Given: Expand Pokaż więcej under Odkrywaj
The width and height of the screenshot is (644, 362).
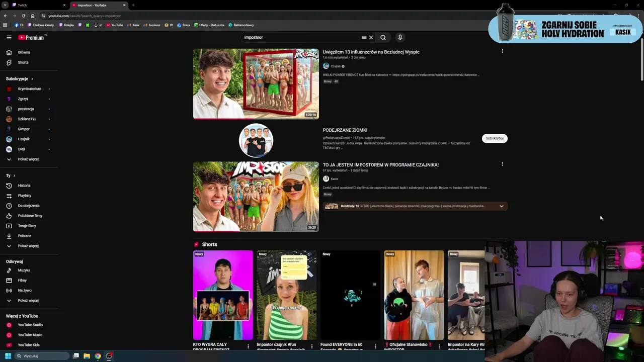Looking at the screenshot, I should tap(28, 301).
